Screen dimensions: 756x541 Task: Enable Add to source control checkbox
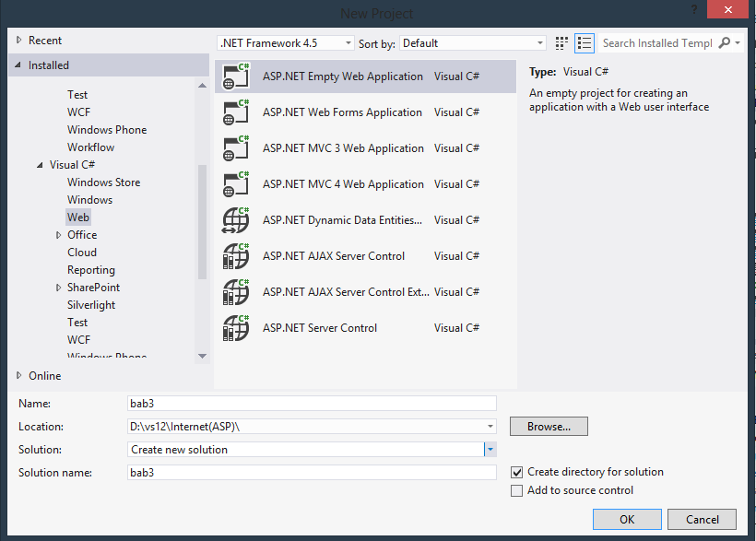coord(516,490)
